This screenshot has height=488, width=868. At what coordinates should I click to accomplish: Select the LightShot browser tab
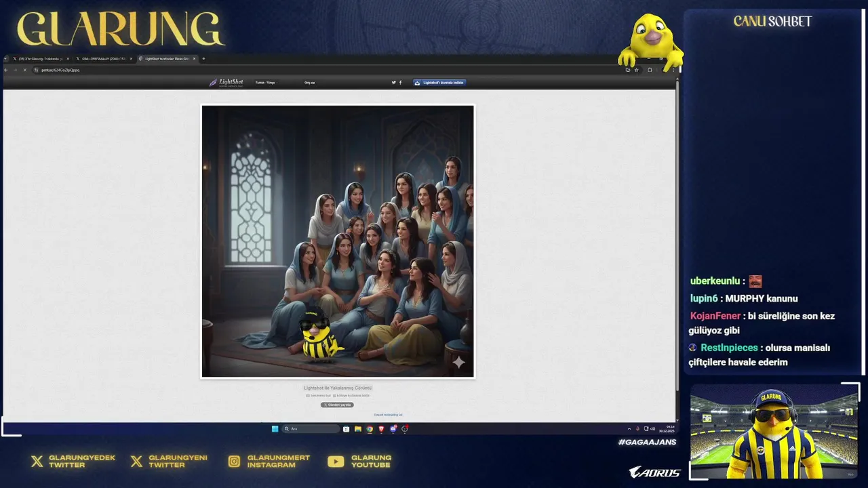167,59
